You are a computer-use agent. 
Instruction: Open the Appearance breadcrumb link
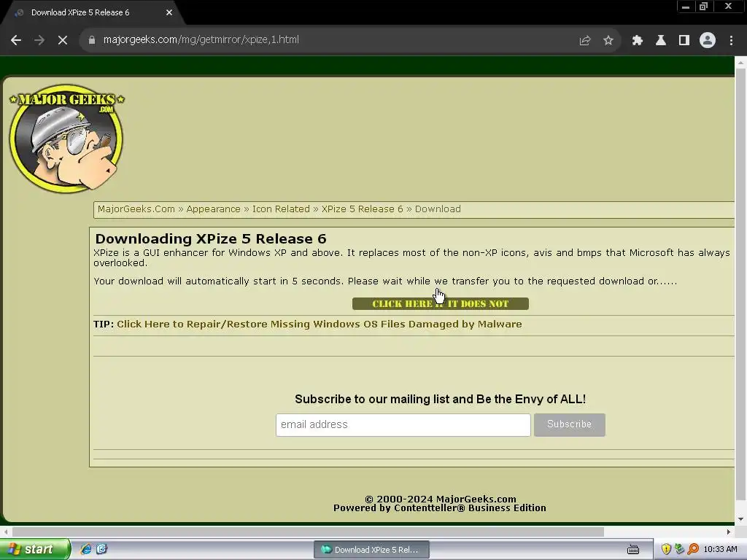click(214, 209)
